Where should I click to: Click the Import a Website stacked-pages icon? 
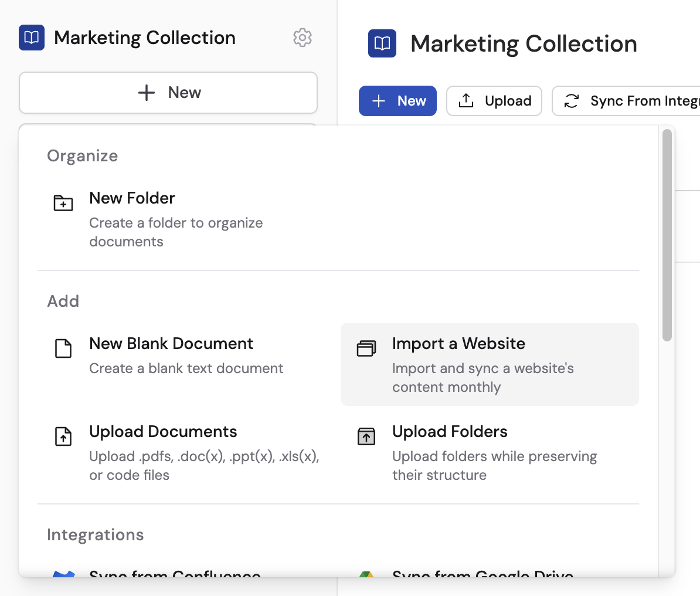[366, 348]
